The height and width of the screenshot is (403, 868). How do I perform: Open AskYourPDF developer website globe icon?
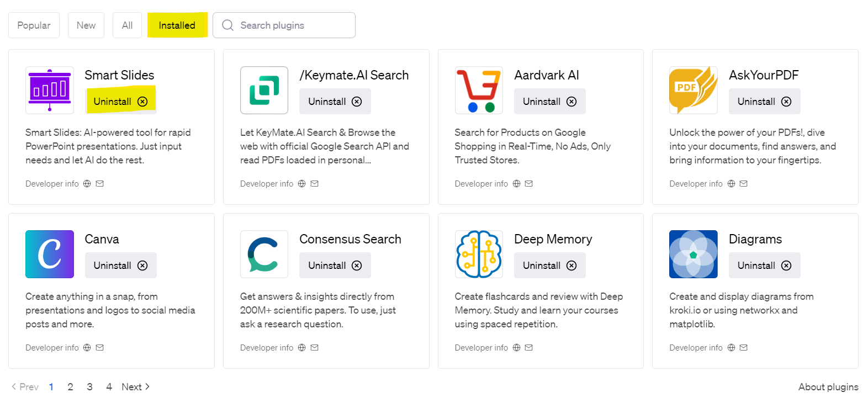coord(732,184)
